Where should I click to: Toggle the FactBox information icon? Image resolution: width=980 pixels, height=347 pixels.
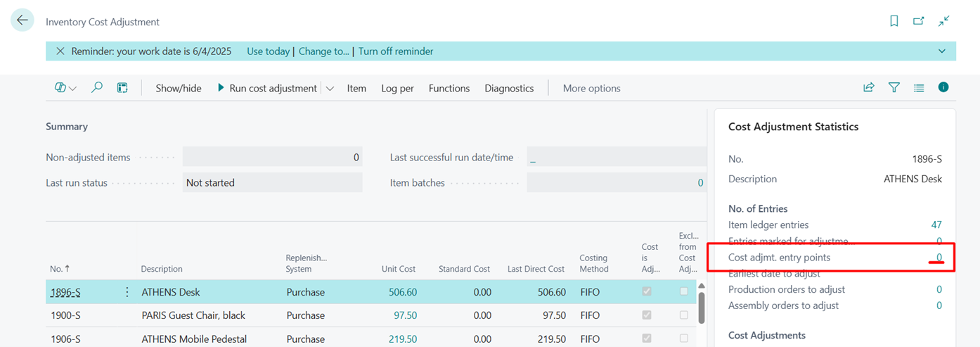(943, 87)
